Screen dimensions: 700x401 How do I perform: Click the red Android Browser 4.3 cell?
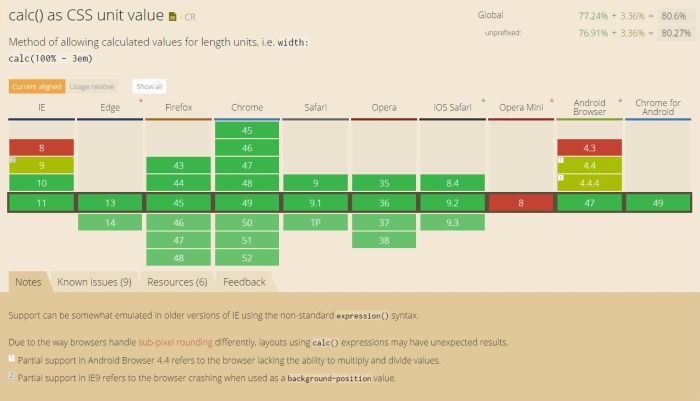[x=589, y=148]
